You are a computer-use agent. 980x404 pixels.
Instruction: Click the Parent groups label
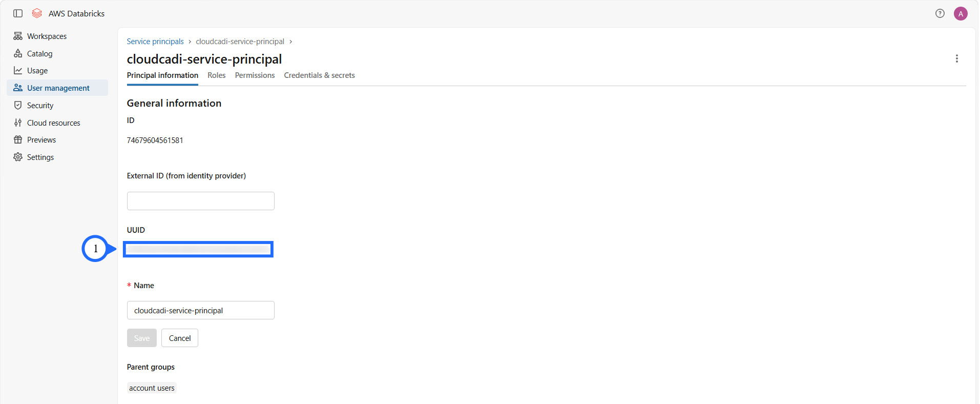tap(151, 367)
